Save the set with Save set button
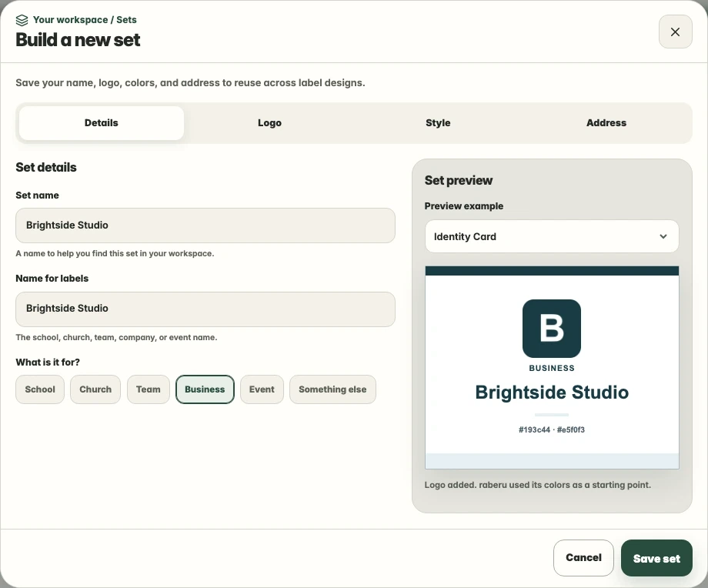This screenshot has width=708, height=588. [656, 558]
